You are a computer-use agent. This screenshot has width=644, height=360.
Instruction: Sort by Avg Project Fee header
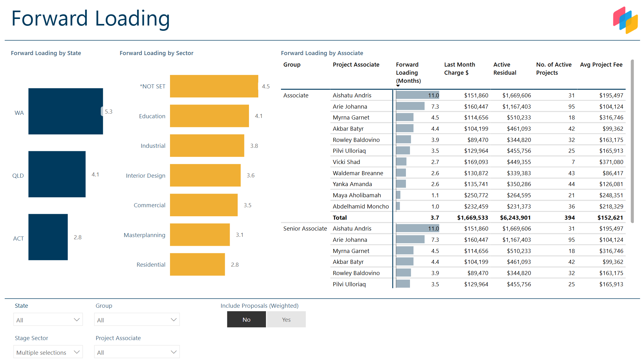[x=601, y=65]
